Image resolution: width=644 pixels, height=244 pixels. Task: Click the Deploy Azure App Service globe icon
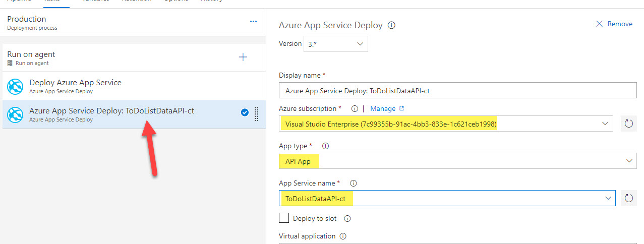coord(16,87)
